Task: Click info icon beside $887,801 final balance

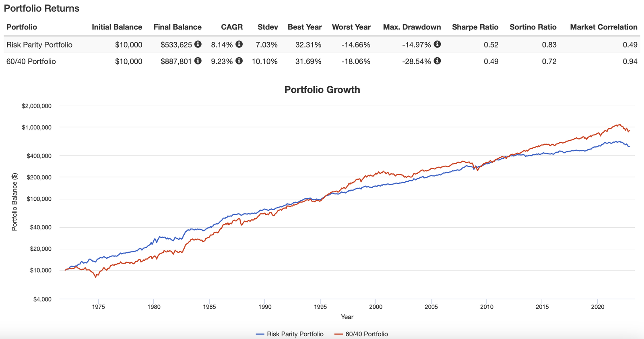Action: click(198, 61)
